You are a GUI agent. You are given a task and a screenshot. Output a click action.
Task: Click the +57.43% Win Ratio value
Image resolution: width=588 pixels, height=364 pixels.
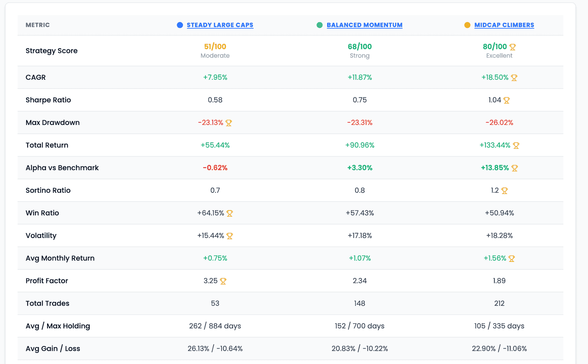360,213
